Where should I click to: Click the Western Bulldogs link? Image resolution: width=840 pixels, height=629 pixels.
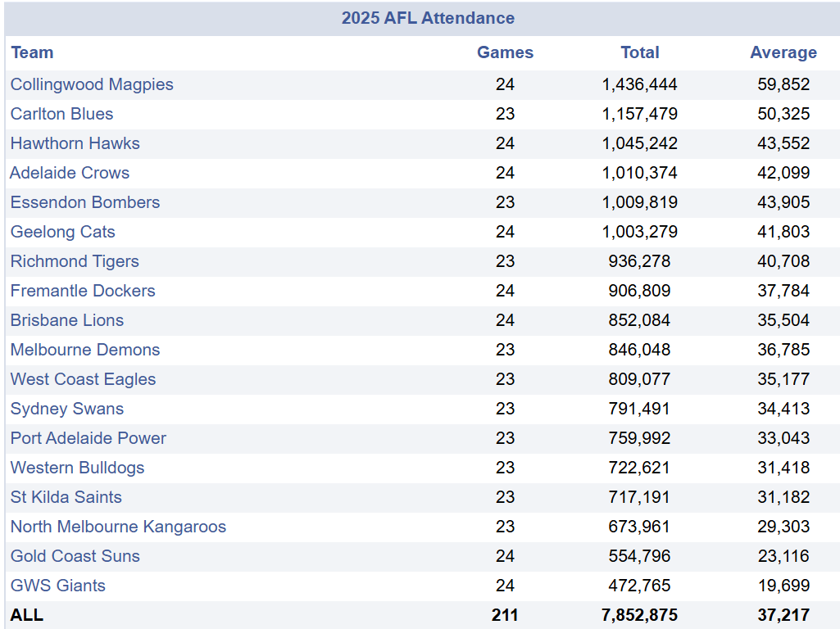77,468
